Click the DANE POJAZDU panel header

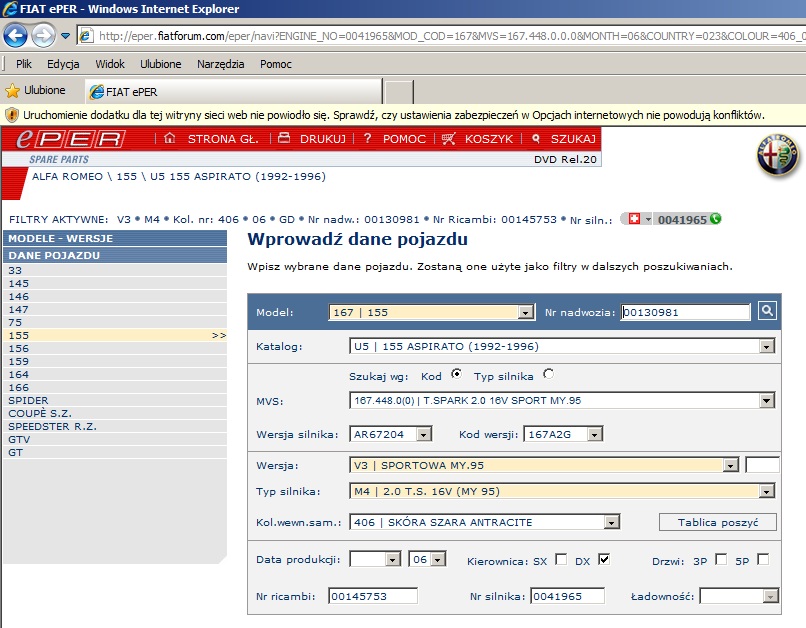click(115, 255)
